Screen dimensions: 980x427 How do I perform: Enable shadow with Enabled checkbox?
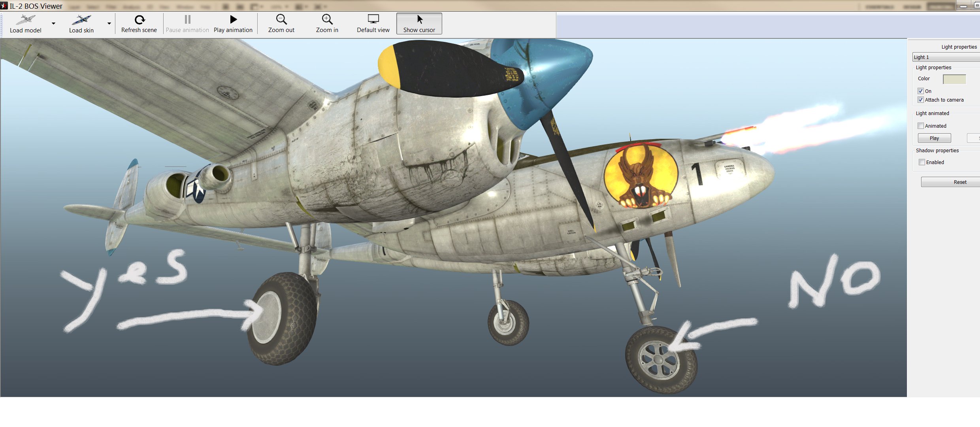tap(922, 162)
